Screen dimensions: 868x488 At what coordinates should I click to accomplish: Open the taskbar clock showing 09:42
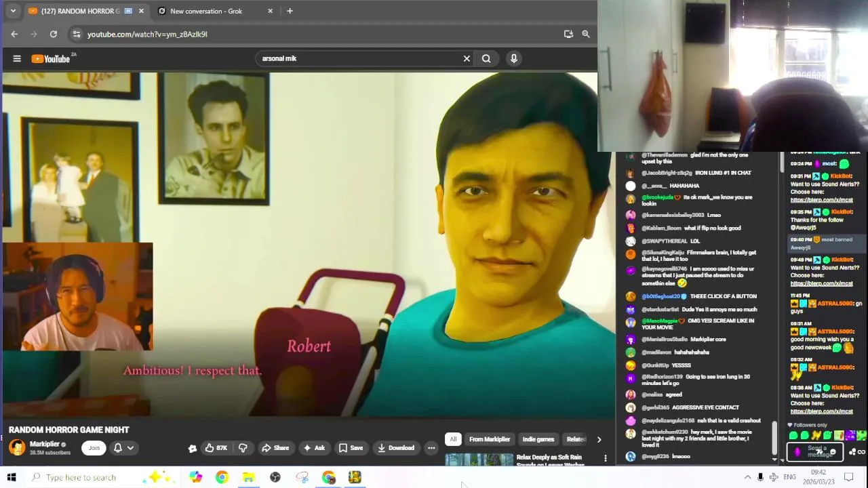818,477
